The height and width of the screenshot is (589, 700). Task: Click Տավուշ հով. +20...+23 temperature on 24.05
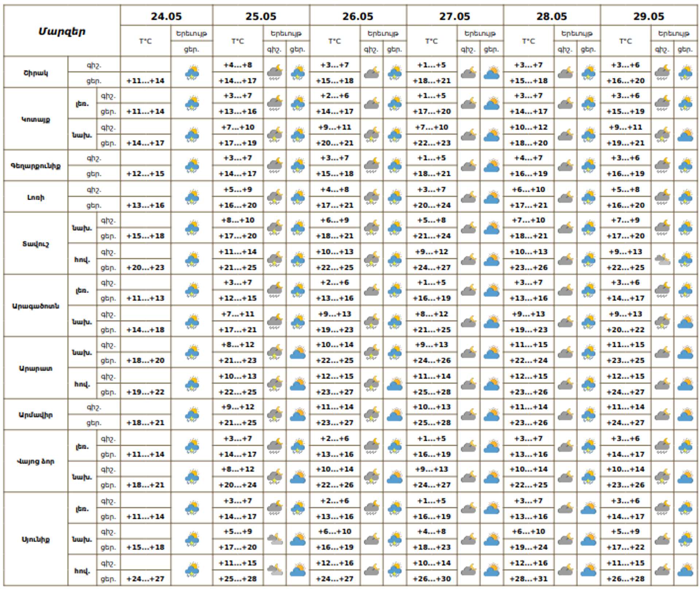[145, 267]
